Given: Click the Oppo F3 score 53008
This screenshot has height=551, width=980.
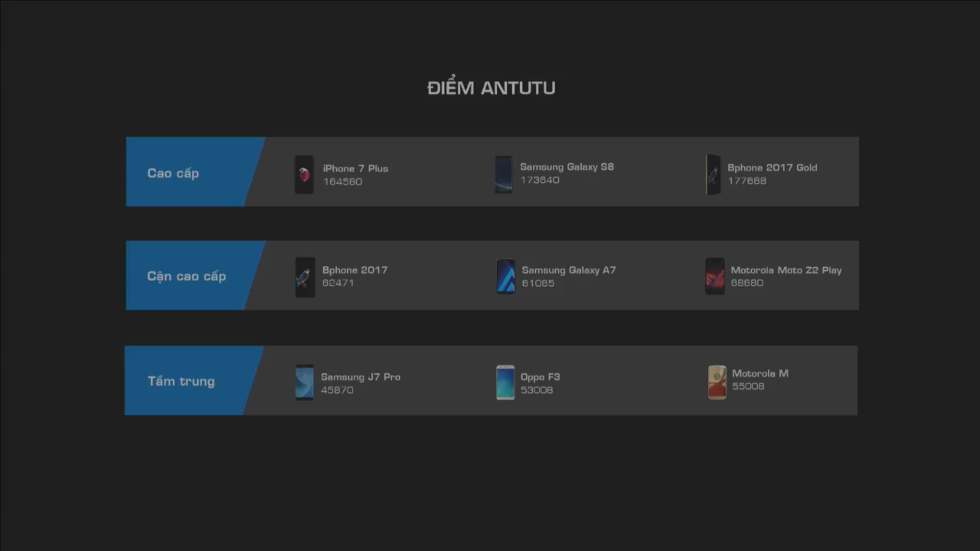Looking at the screenshot, I should pos(536,390).
